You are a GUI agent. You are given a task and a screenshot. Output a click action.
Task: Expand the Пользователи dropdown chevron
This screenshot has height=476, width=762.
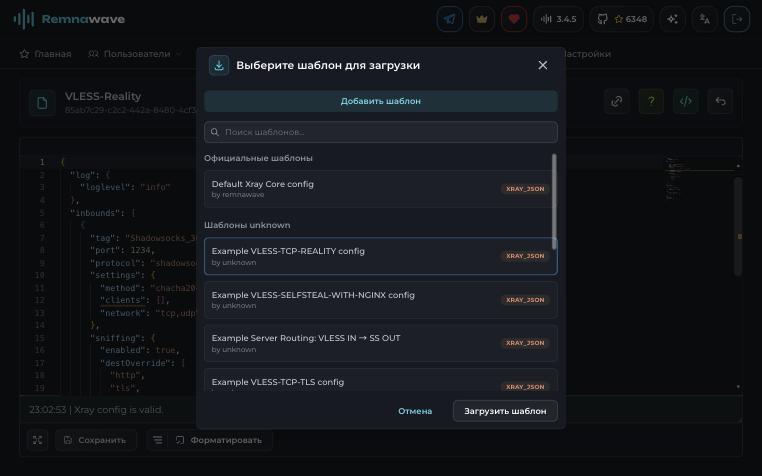(x=178, y=54)
